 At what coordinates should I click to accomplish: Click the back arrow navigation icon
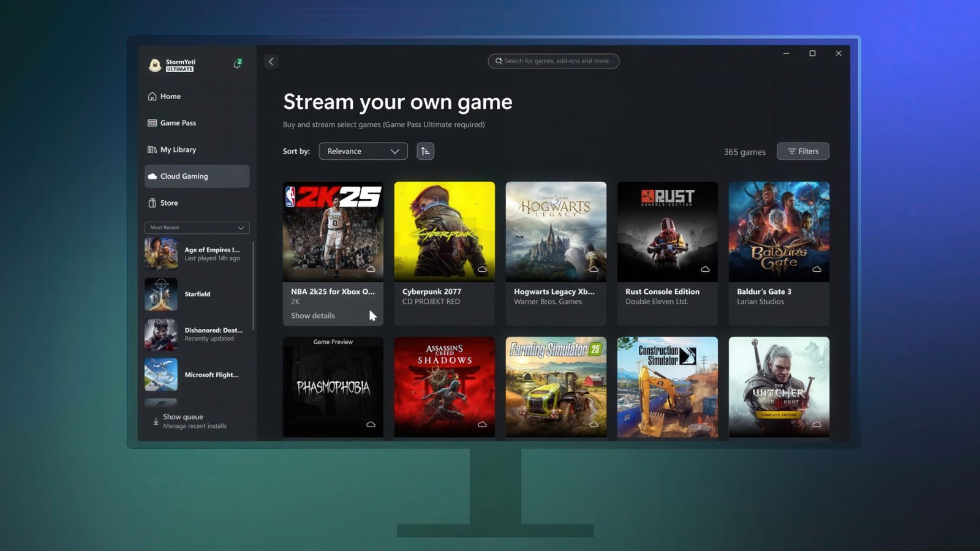click(271, 61)
